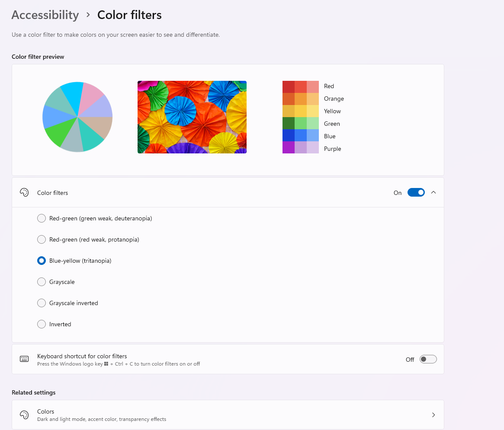Select Red-green (red weak, protanopia)
Screen dimensions: 504x430
coord(41,239)
